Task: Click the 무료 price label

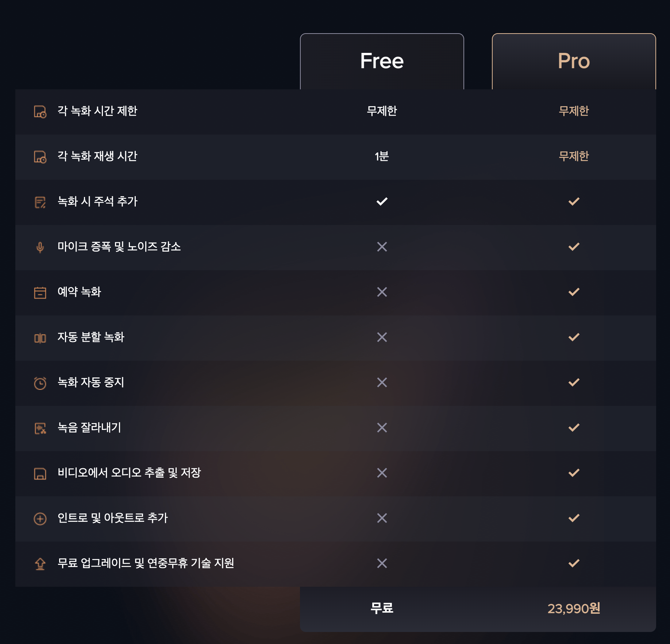Action: point(382,608)
